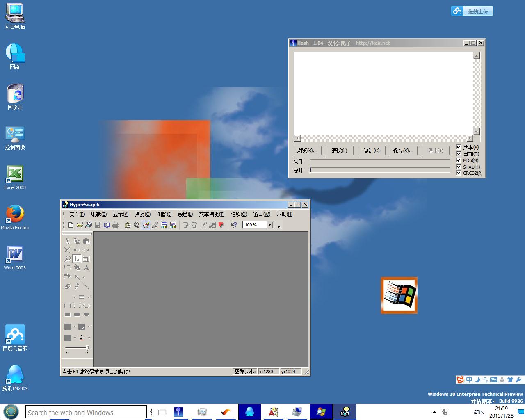Select the rubber stamp tool
Image resolution: width=525 pixels, height=420 pixels.
point(82,338)
